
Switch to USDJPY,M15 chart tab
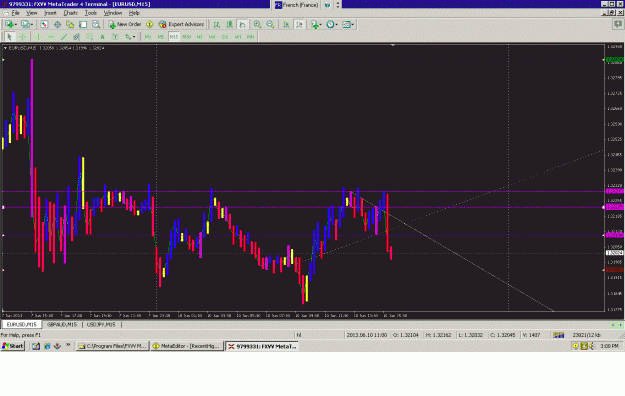coord(101,325)
